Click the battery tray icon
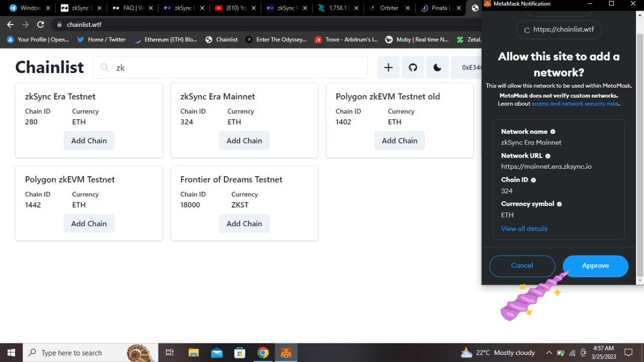 pyautogui.click(x=560, y=352)
